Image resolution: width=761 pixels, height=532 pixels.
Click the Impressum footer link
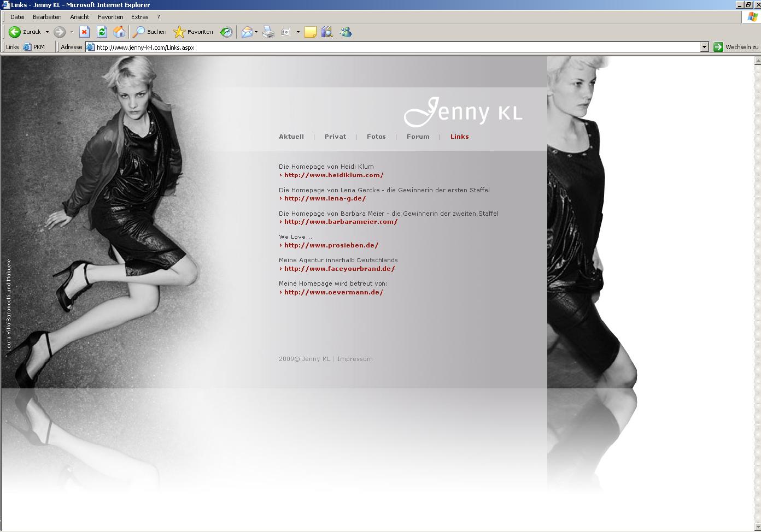click(355, 359)
